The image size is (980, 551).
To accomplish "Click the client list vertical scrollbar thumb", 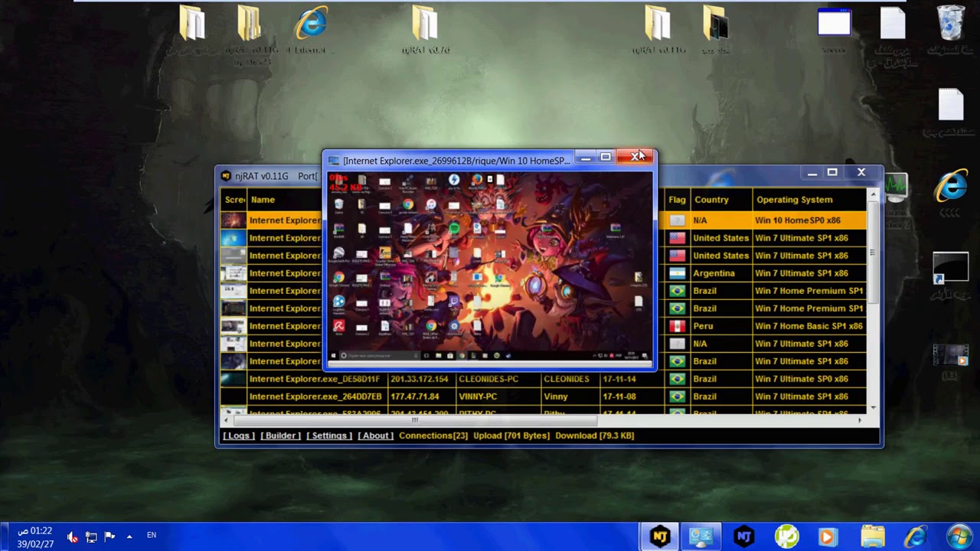I will point(872,253).
